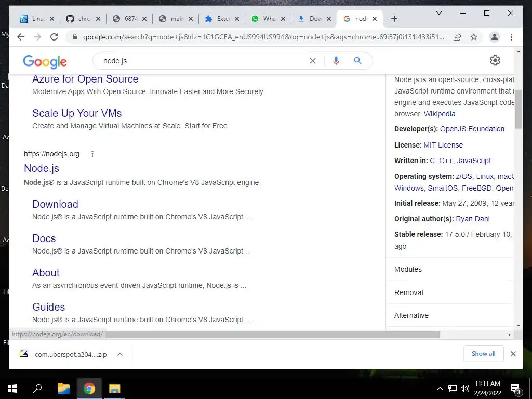This screenshot has width=532, height=399.
Task: Go back using the browser back arrow
Action: click(x=21, y=37)
